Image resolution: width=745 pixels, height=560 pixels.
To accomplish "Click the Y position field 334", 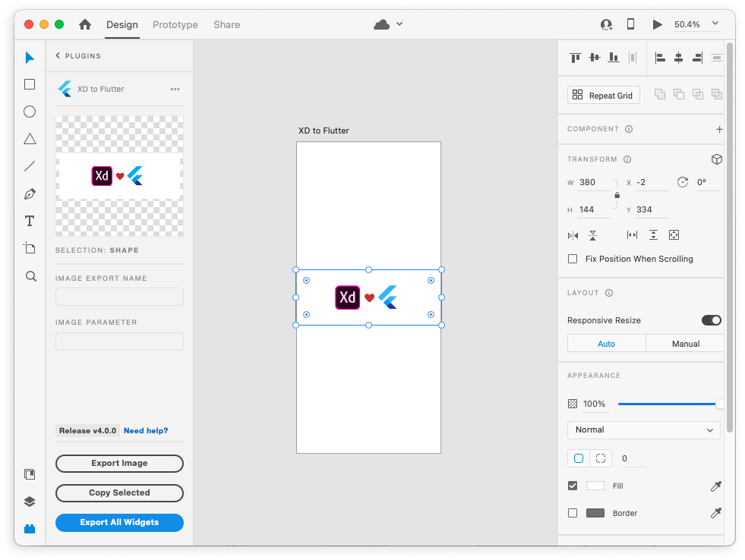I will pos(651,209).
